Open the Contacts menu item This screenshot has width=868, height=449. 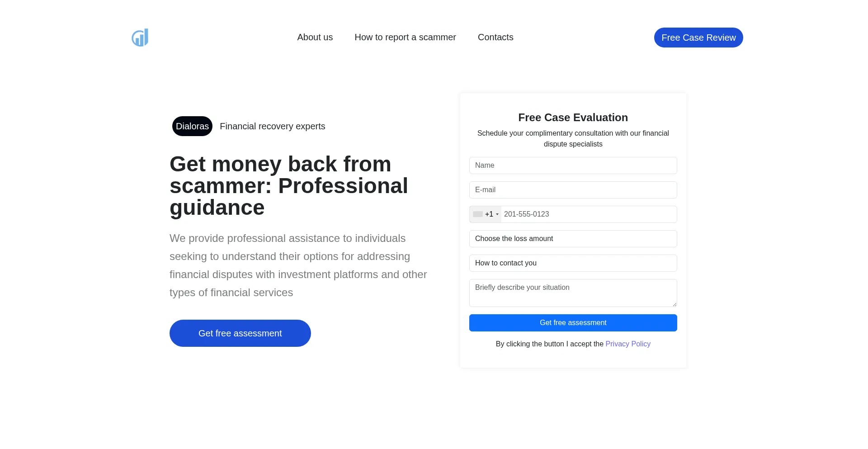tap(495, 38)
